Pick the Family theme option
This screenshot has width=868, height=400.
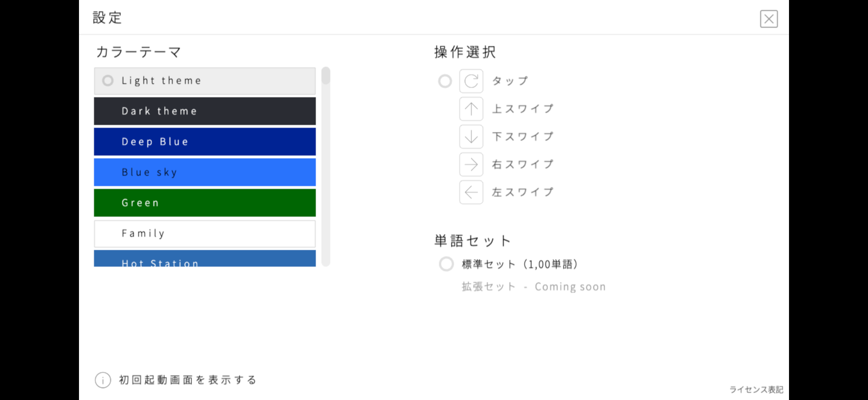click(205, 234)
